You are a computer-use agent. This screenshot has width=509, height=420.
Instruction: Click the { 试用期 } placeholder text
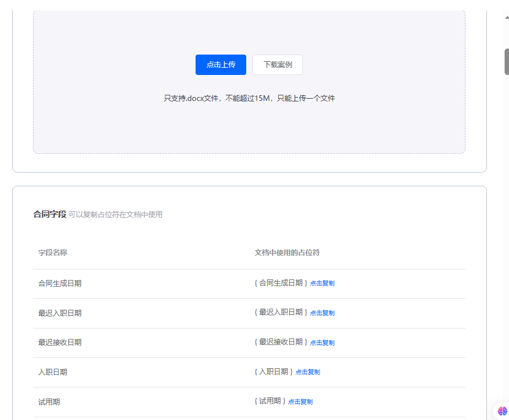[270, 401]
